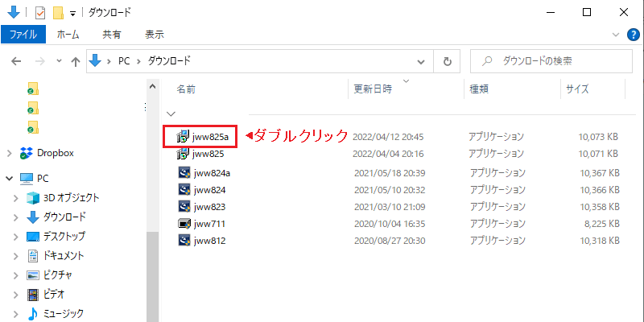Click the blue help question mark icon
The image size is (644, 322).
pos(634,35)
